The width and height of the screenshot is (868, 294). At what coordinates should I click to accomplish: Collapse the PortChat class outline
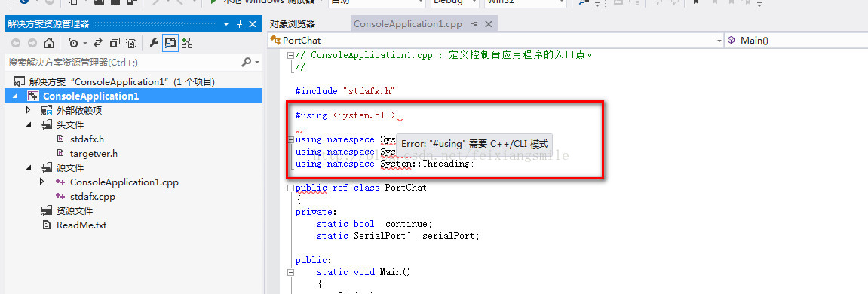[290, 188]
